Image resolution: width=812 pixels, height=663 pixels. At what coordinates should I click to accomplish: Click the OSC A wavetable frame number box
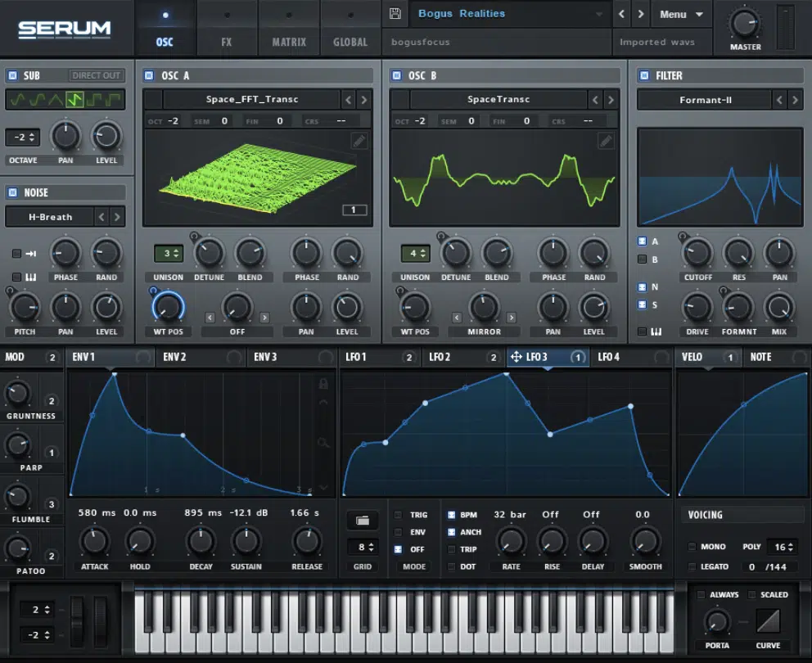click(354, 210)
